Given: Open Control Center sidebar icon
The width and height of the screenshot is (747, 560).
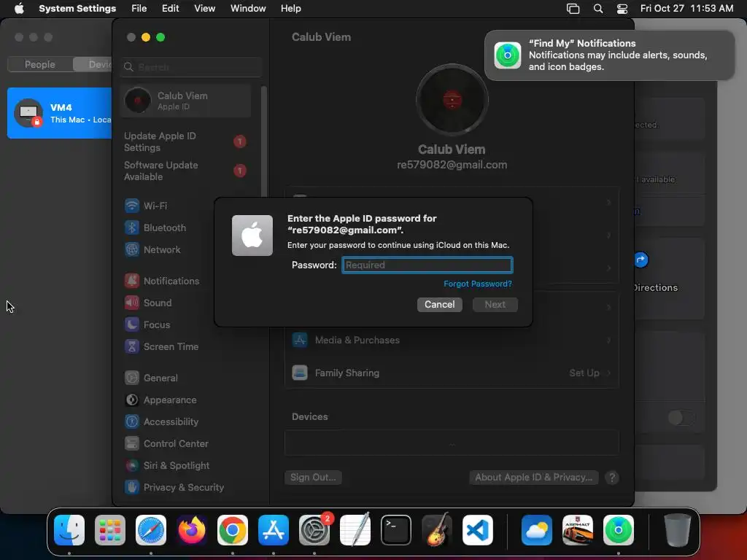Looking at the screenshot, I should (132, 444).
